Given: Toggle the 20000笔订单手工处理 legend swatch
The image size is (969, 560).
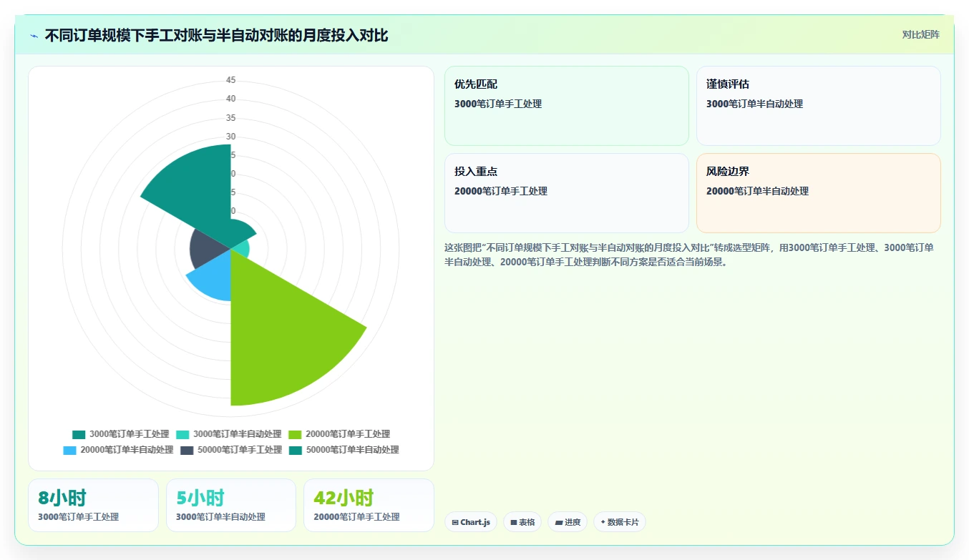Looking at the screenshot, I should [x=295, y=434].
